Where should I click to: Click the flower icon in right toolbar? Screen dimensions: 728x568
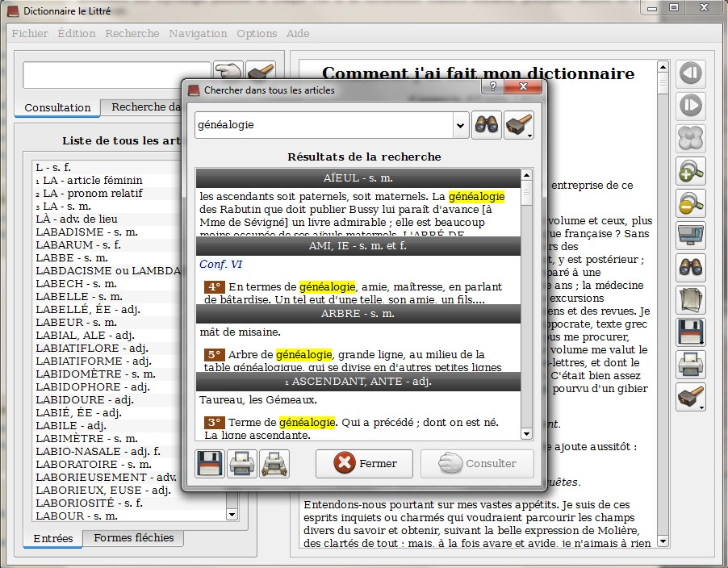(691, 138)
